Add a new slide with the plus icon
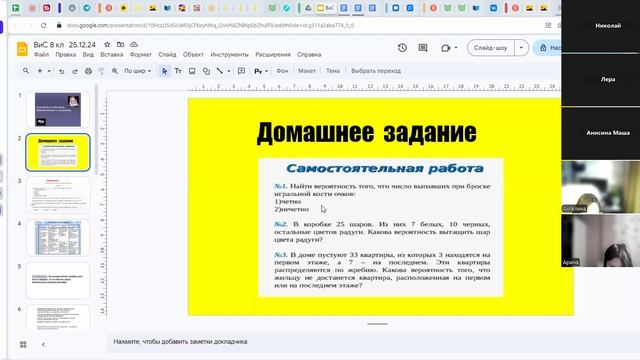Viewport: 640px width, 360px height. point(40,71)
